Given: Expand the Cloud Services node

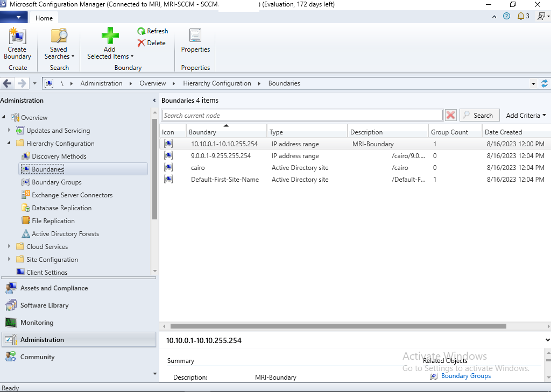Looking at the screenshot, I should click(9, 247).
